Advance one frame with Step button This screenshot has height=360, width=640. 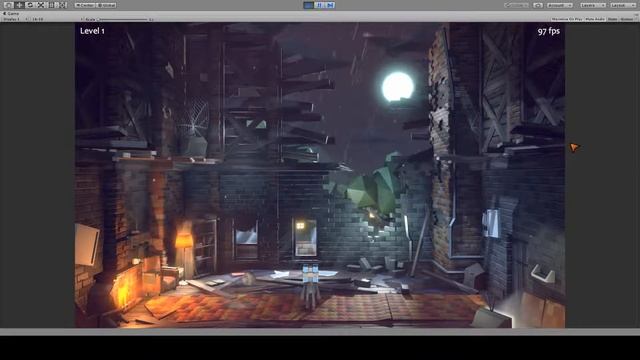pyautogui.click(x=330, y=5)
